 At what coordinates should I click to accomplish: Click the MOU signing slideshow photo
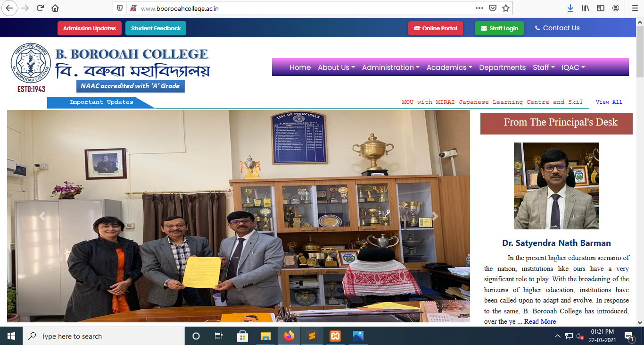[x=239, y=216]
